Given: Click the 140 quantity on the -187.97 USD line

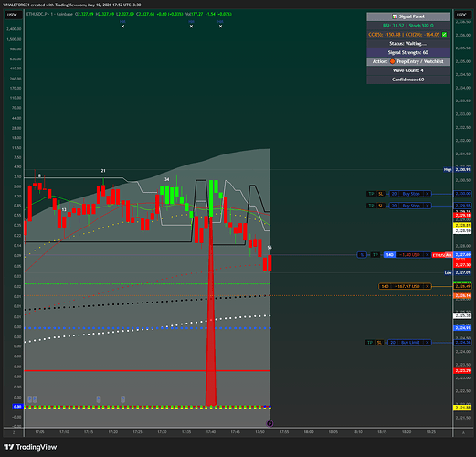Looking at the screenshot, I should click(x=385, y=286).
